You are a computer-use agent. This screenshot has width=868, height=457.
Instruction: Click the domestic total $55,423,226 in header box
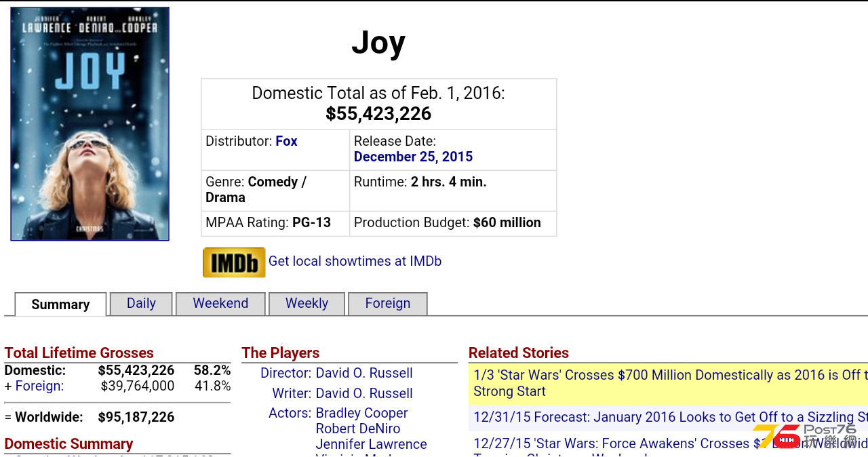pyautogui.click(x=378, y=114)
